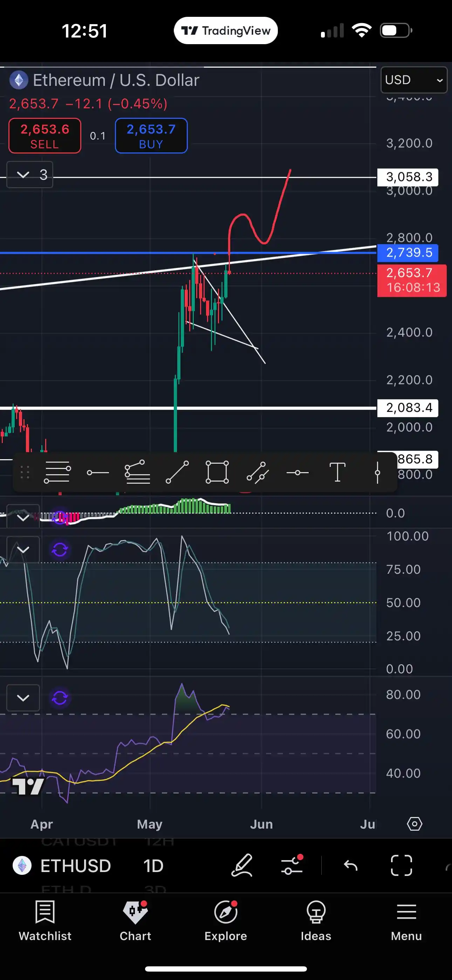452x980 pixels.
Task: Tap the 3,058.3 horizontal line price label
Action: (408, 177)
